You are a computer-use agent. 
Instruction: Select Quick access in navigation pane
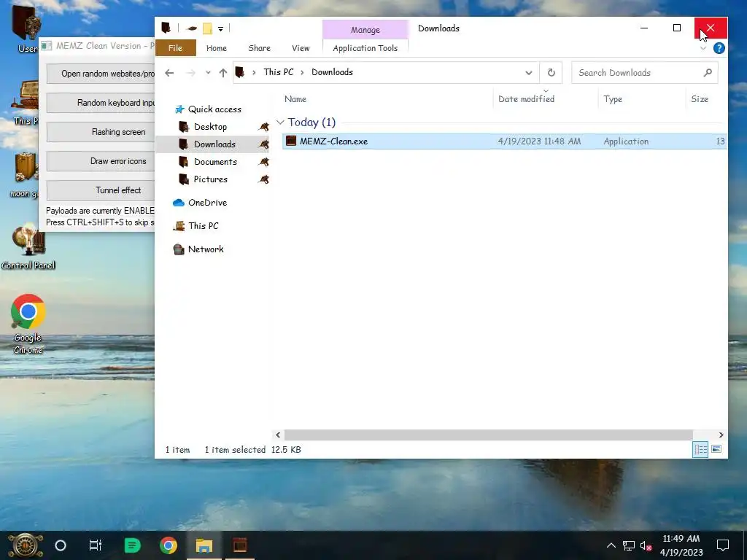click(214, 109)
